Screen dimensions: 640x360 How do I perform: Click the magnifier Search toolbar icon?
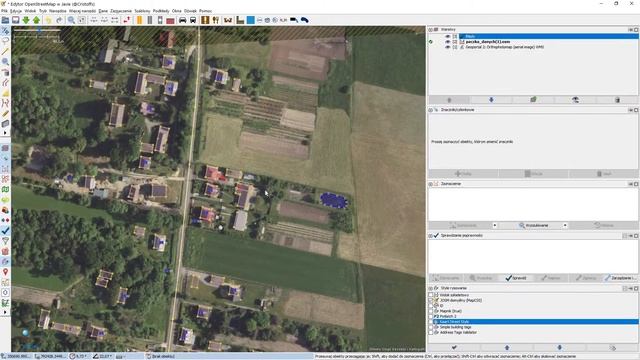click(x=71, y=20)
